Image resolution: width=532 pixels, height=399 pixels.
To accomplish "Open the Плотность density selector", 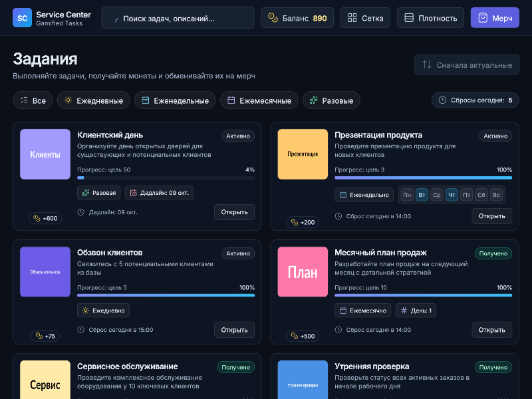I will [431, 18].
